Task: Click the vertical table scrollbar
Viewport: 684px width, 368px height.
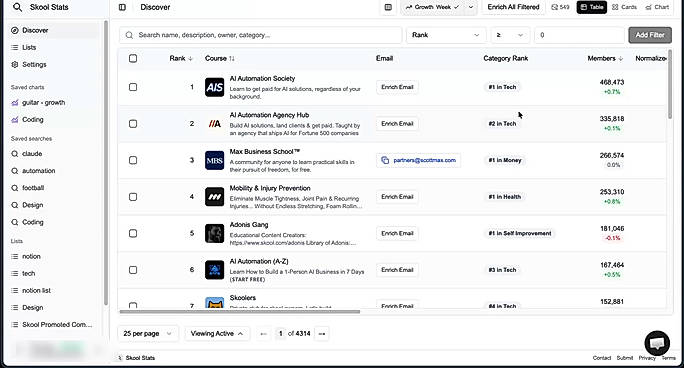Action: (670, 84)
